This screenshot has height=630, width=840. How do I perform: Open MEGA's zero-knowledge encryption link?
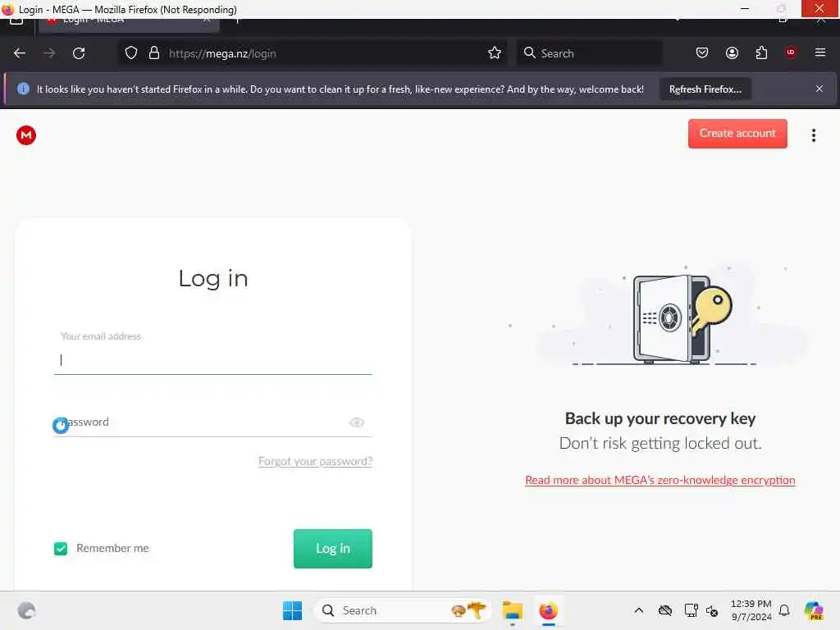click(660, 480)
